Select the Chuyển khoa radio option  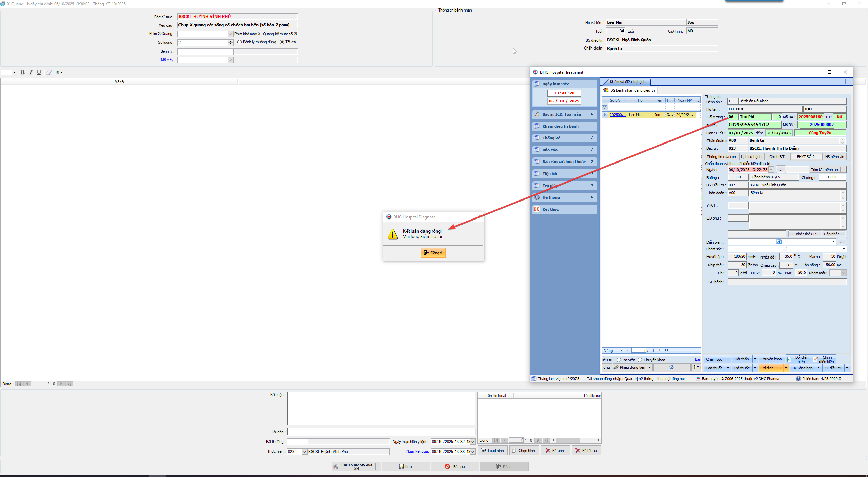pos(640,360)
